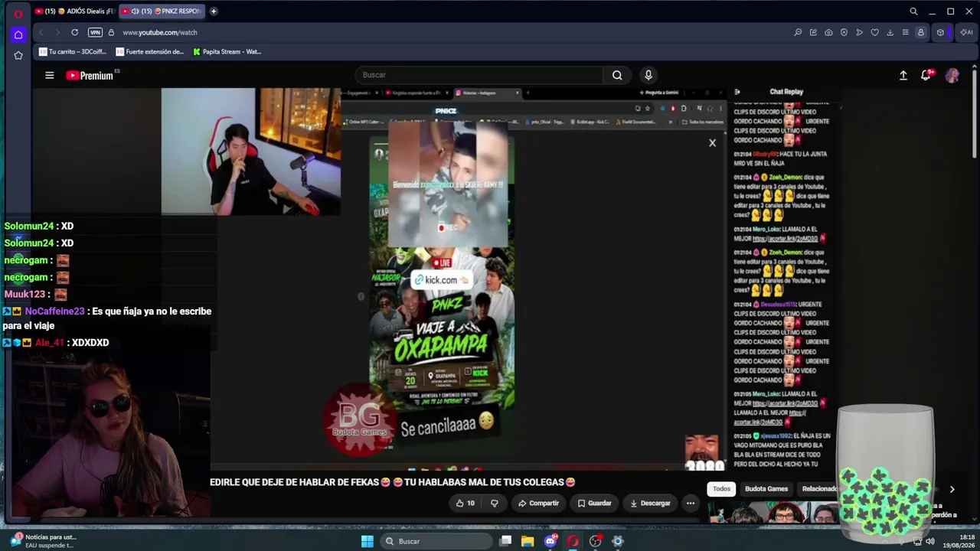The height and width of the screenshot is (551, 980).
Task: Click the Chat Replay header
Action: click(786, 92)
